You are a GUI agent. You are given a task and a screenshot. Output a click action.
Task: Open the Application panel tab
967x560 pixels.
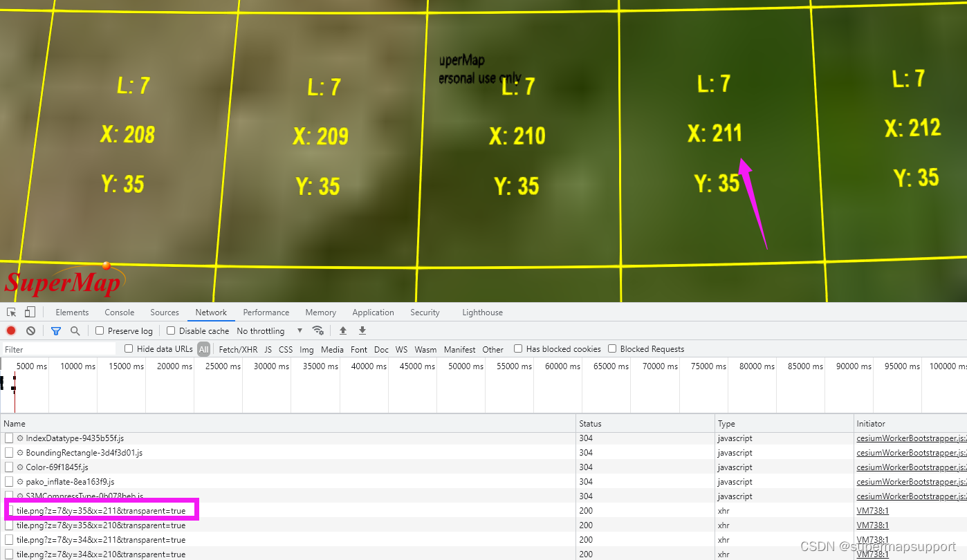pyautogui.click(x=373, y=312)
